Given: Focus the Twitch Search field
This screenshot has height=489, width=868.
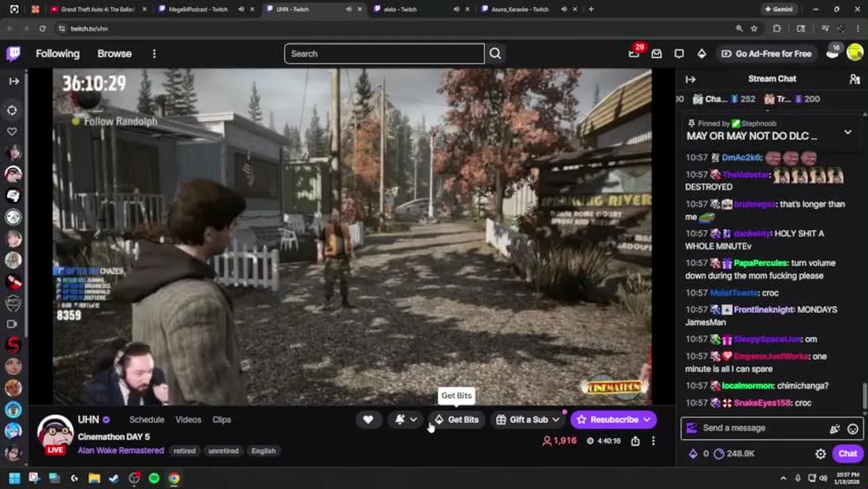Looking at the screenshot, I should pos(384,54).
